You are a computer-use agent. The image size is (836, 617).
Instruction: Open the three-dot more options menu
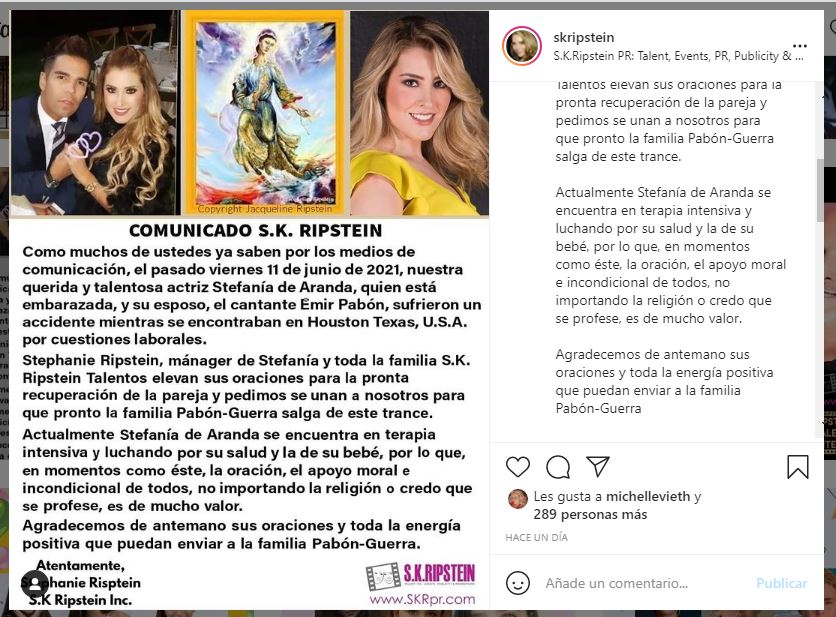799,46
